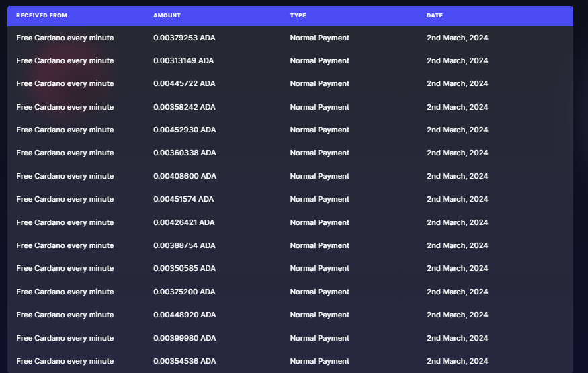Click Normal Payment in the 0.00350585 ADA row
The width and height of the screenshot is (588, 373).
[319, 269]
